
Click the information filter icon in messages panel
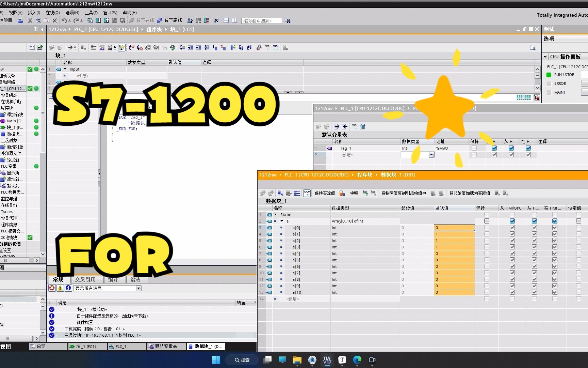(x=68, y=288)
